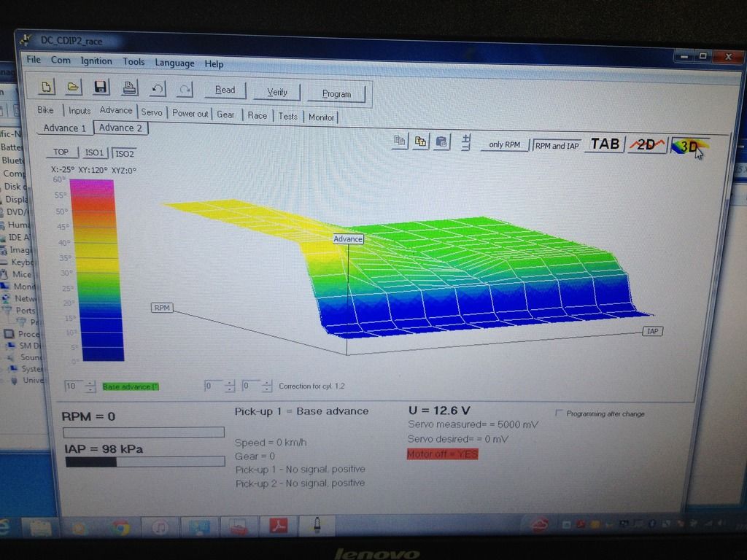This screenshot has height=560, width=747.
Task: Click the Print toolbar icon
Action: point(129,88)
